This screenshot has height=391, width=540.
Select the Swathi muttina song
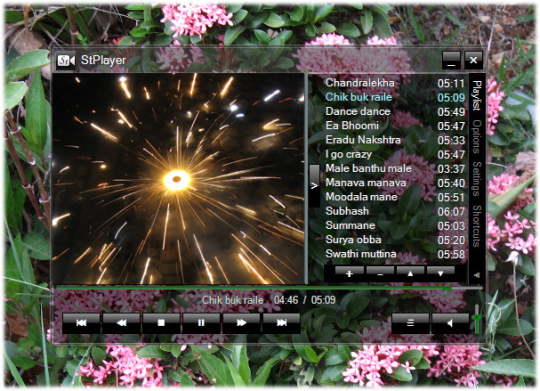coord(395,254)
